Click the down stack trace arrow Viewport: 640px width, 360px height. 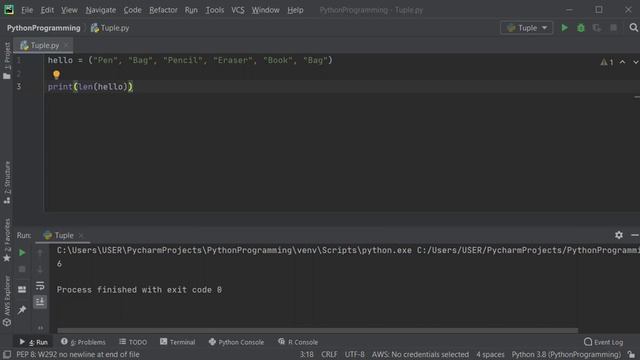40,269
